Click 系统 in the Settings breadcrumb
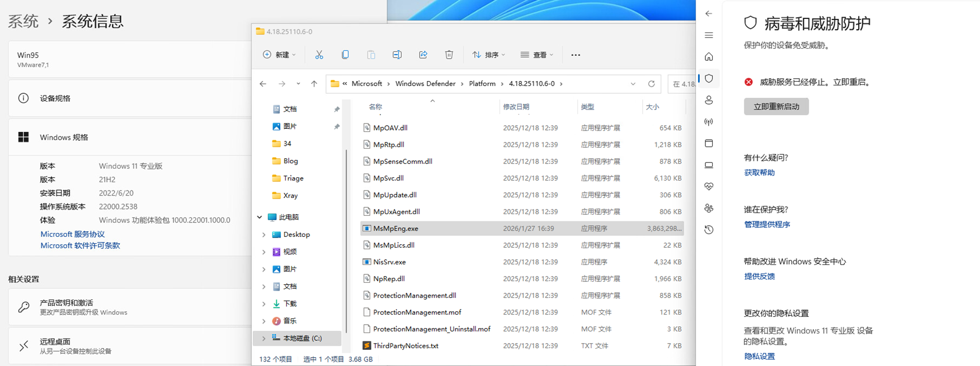Viewport: 980px width, 366px height. click(23, 21)
